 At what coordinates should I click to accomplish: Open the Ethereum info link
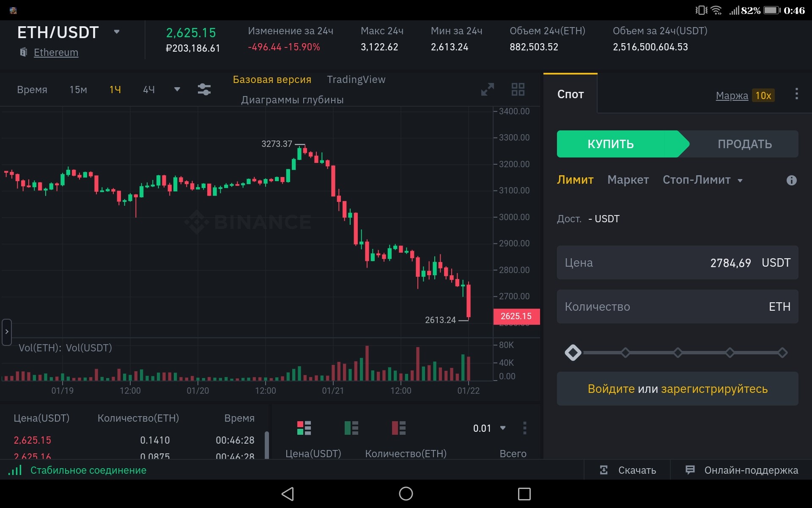pyautogui.click(x=56, y=52)
